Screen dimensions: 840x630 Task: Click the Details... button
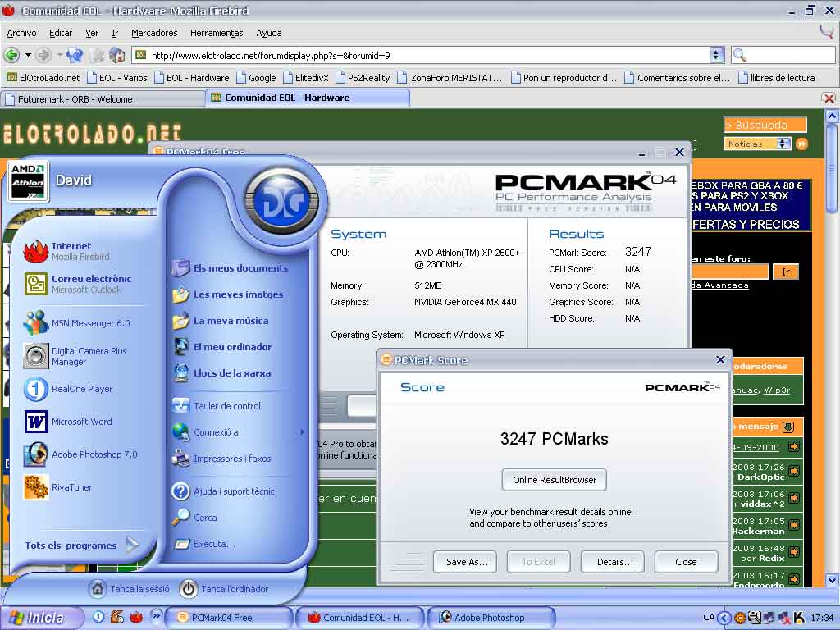(613, 562)
